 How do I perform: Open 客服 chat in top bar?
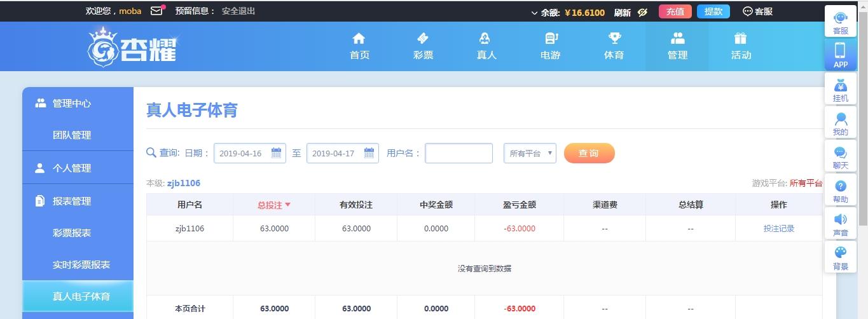tap(758, 11)
